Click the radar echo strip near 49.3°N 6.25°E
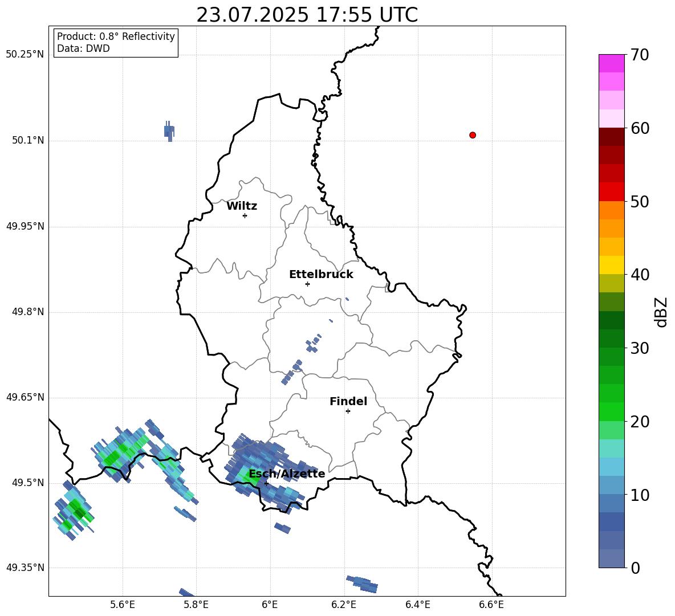This screenshot has width=675, height=616. [362, 584]
